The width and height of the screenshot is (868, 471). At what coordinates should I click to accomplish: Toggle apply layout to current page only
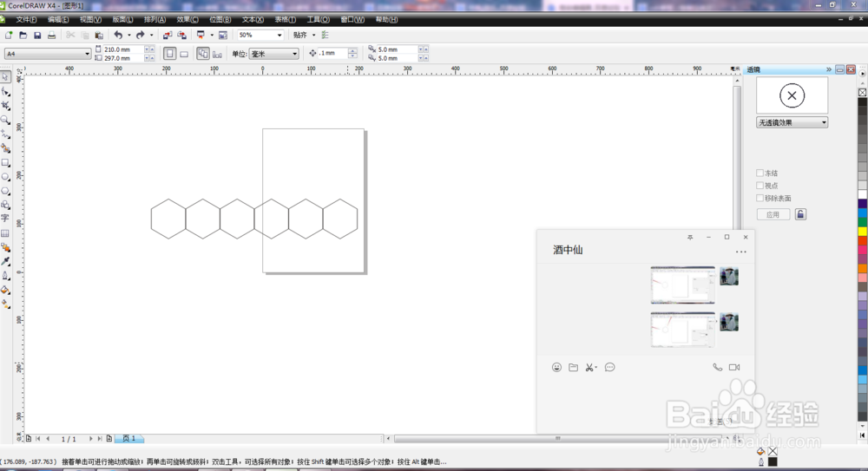218,54
